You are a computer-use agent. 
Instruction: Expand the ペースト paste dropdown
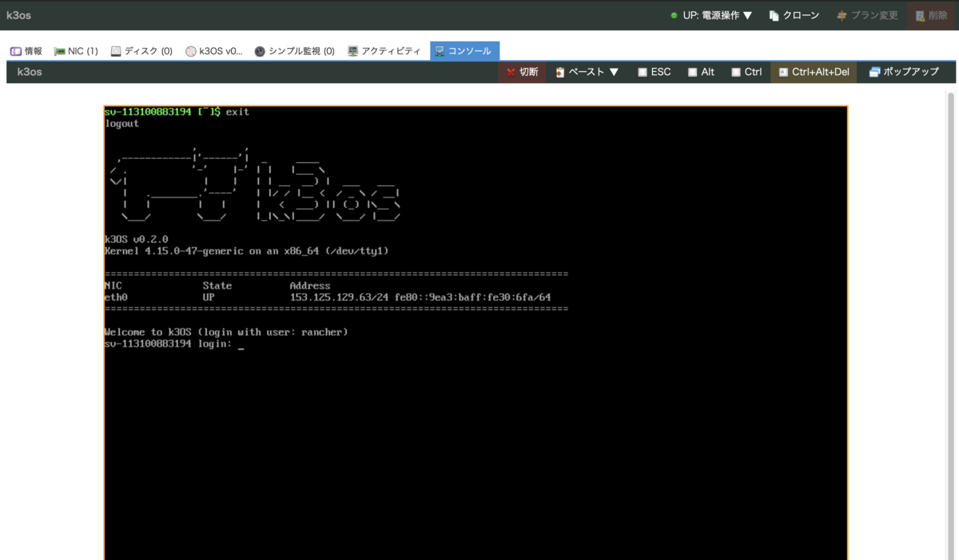[x=587, y=72]
